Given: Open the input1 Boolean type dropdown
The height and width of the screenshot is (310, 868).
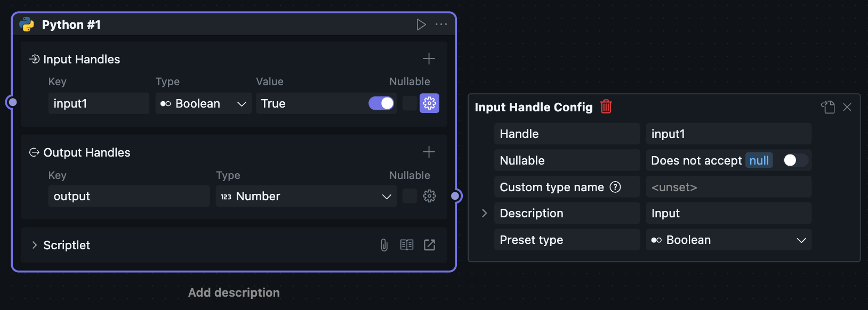Looking at the screenshot, I should [x=203, y=103].
